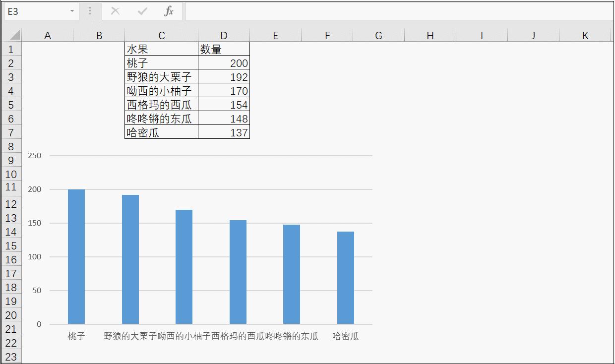Viewport: 615px width, 364px height.
Task: Click the chart axis label 咚咚锵的东瓜
Action: 292,336
